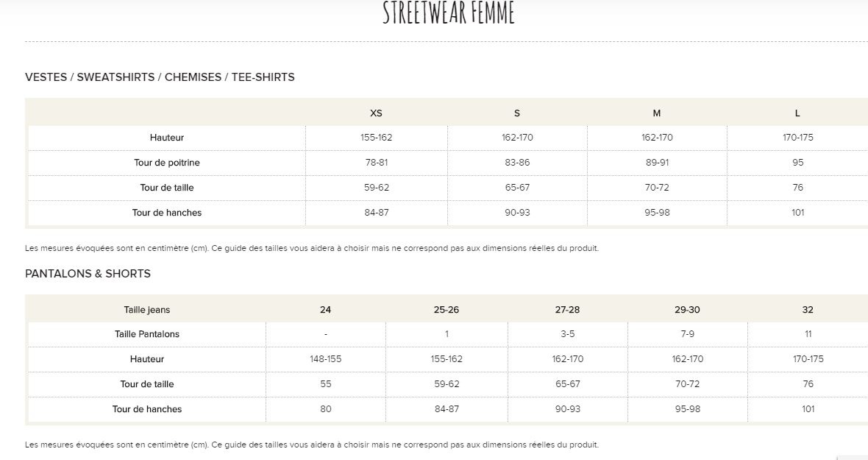Select the S size column header
This screenshot has height=460, width=868.
(517, 113)
